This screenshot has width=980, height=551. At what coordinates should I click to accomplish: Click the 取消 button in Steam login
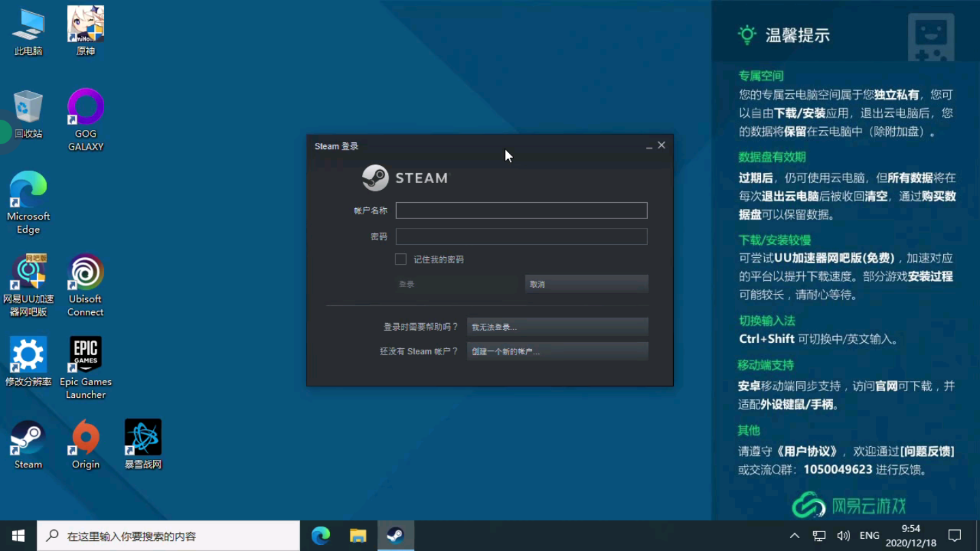pos(586,284)
